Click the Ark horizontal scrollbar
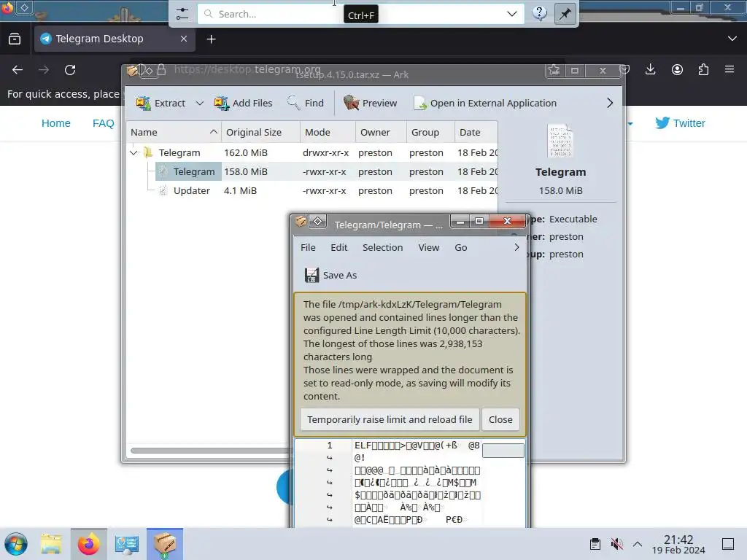Viewport: 747px width, 560px height. (209, 451)
